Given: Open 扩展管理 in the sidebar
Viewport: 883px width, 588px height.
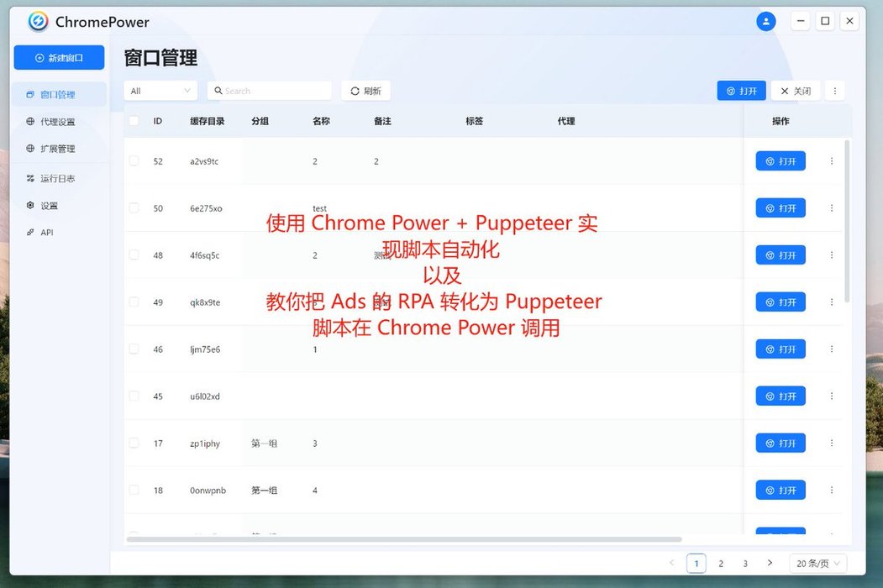Looking at the screenshot, I should click(58, 149).
